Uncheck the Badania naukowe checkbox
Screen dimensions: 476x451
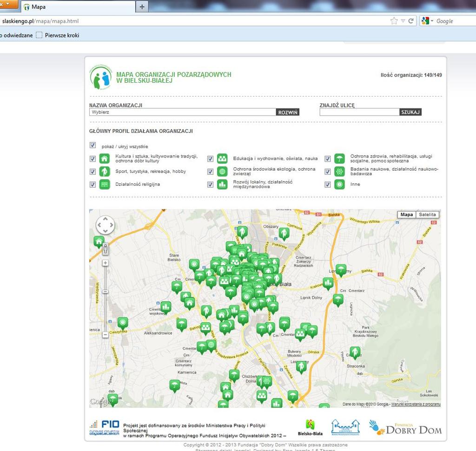(x=328, y=172)
